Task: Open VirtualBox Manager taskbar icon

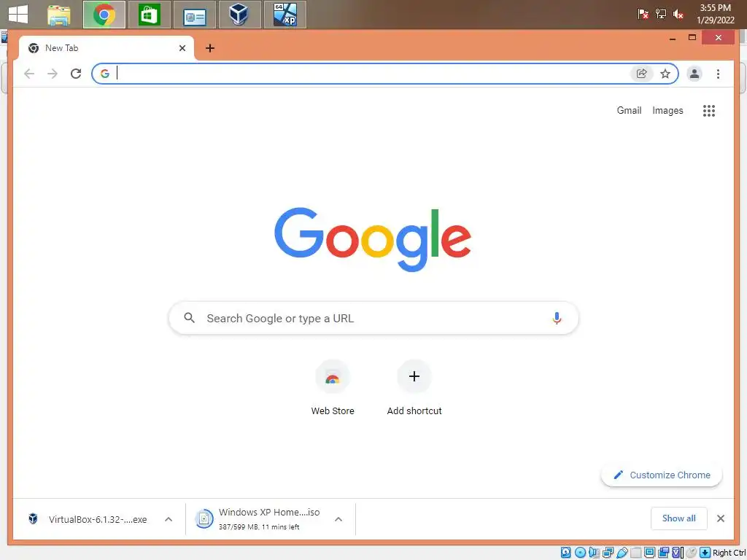Action: (x=239, y=15)
